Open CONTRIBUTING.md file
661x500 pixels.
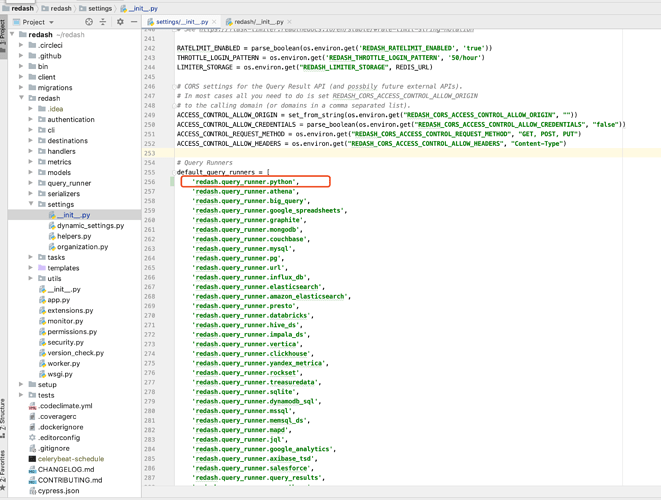click(x=70, y=480)
